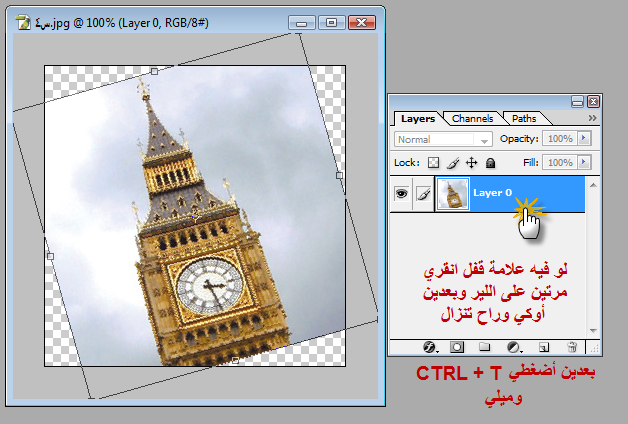The width and height of the screenshot is (628, 424).
Task: Add a layer mask
Action: 456,347
